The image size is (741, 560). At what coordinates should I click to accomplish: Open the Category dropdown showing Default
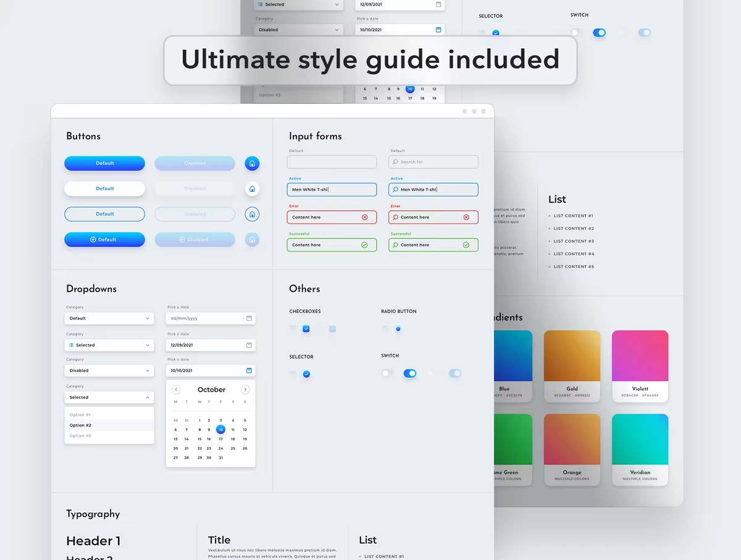point(109,319)
